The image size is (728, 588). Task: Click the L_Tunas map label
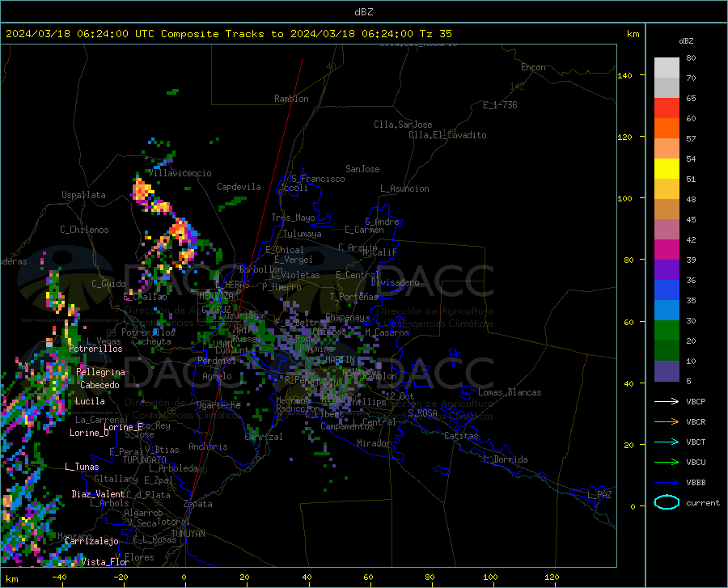pyautogui.click(x=82, y=467)
